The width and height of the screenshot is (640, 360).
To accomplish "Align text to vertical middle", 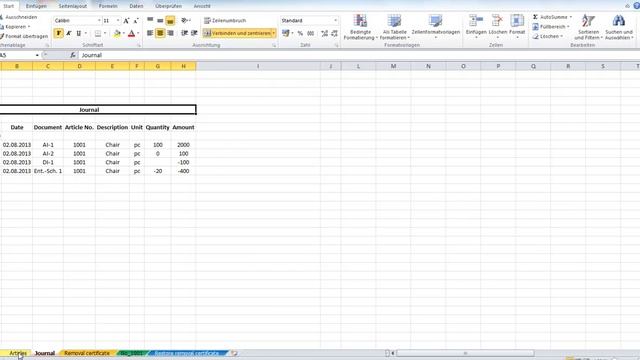I will pos(160,20).
